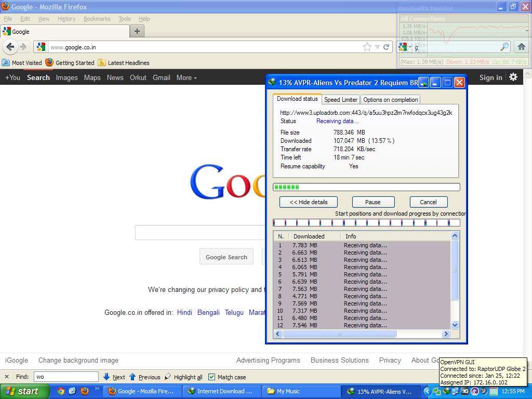This screenshot has height=399, width=532.
Task: Open Getting Started bookmark
Action: coord(70,62)
